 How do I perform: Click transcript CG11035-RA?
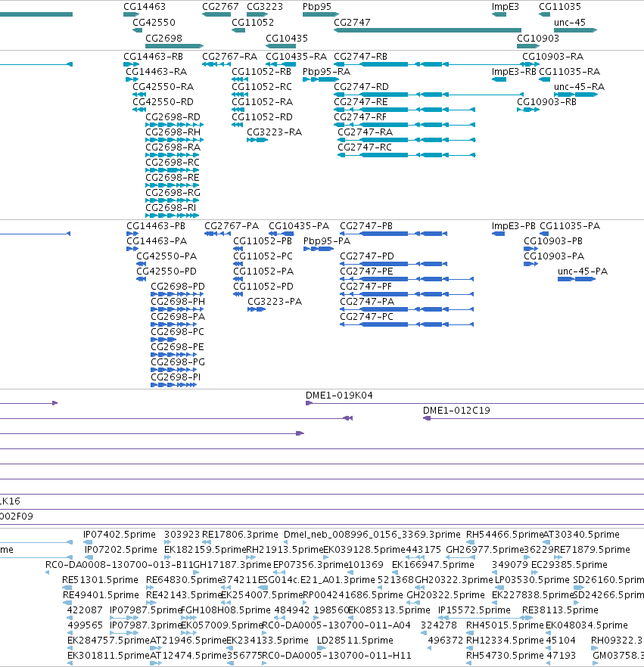click(569, 72)
